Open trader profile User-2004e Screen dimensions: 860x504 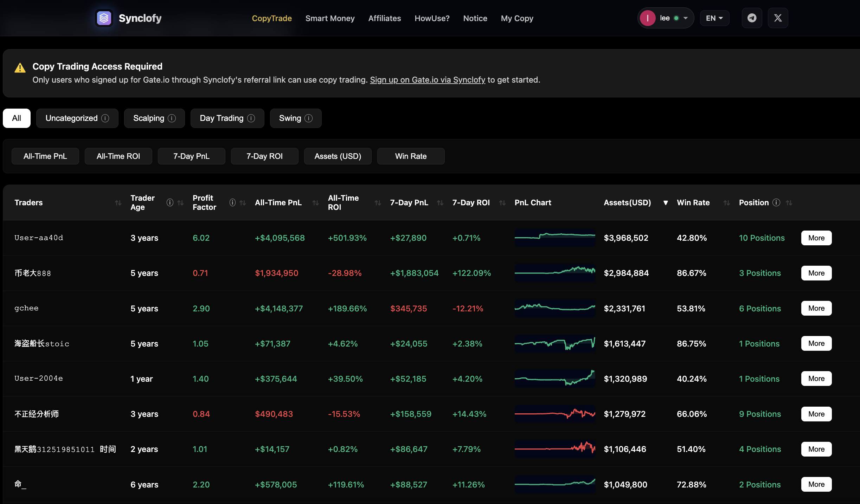[39, 379]
